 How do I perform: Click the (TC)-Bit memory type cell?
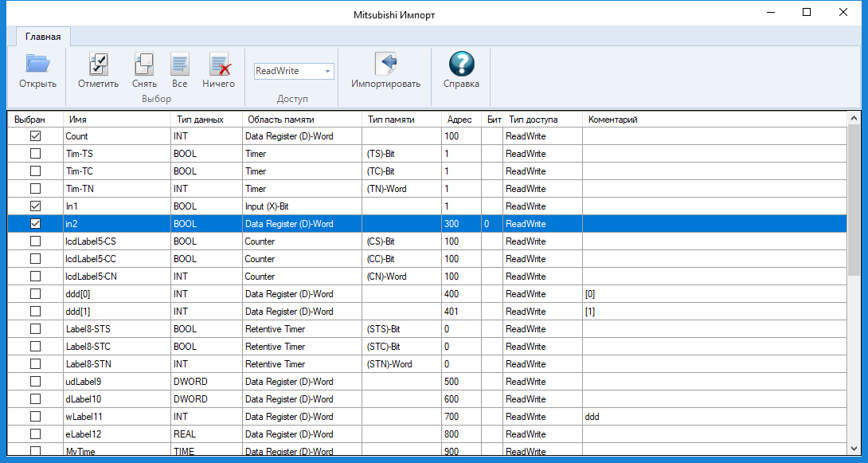[x=402, y=171]
